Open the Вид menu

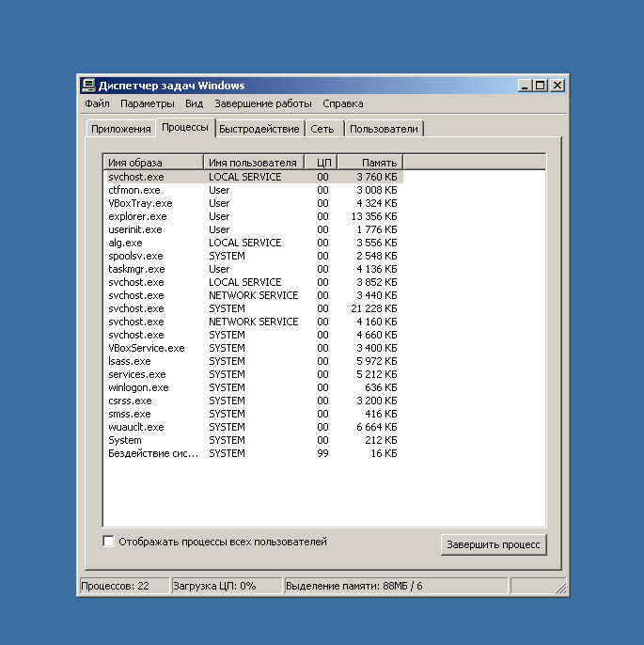(x=194, y=103)
